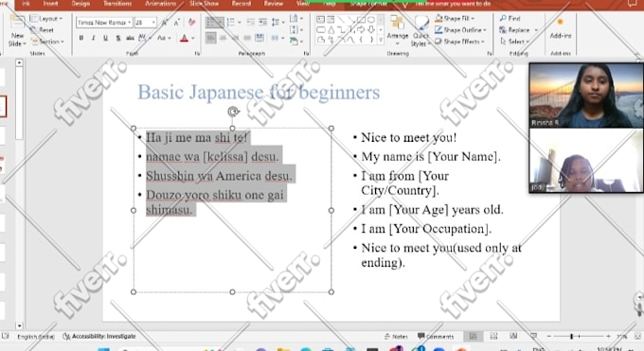Open the Change Case (Aa) menu
This screenshot has height=351, width=644.
163,38
